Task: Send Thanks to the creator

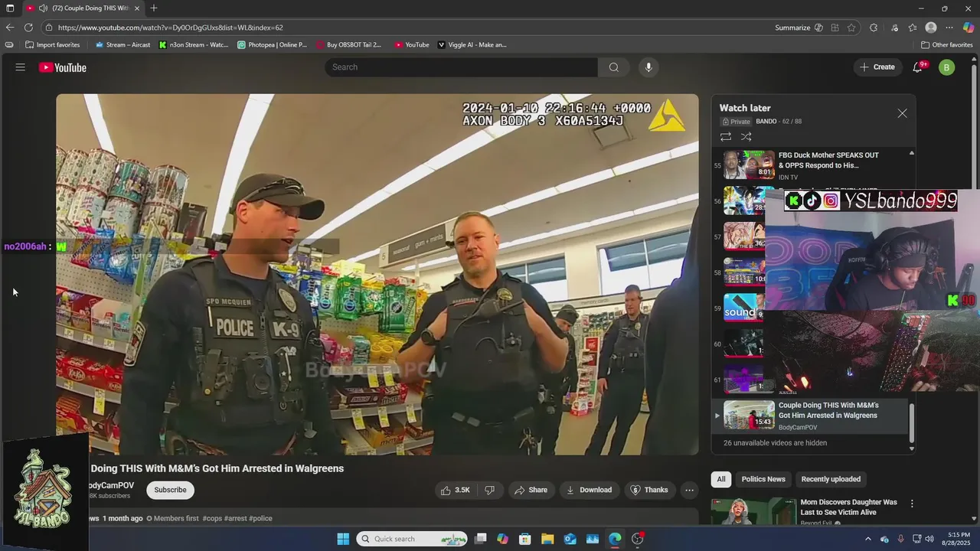Action: 648,490
